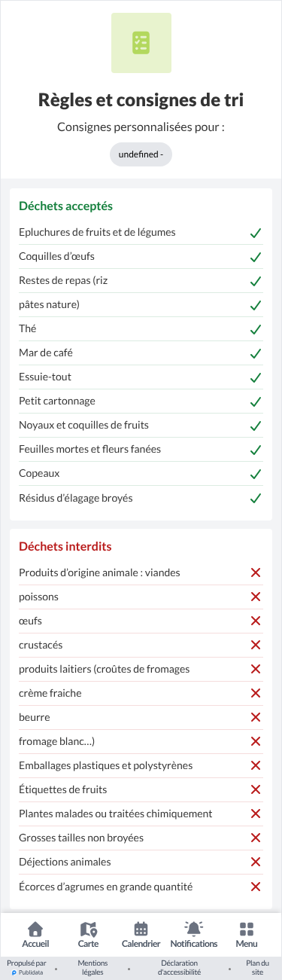The height and width of the screenshot is (980, 282).
Task: Select the 'undefined -' pill chip
Action: coord(141,154)
